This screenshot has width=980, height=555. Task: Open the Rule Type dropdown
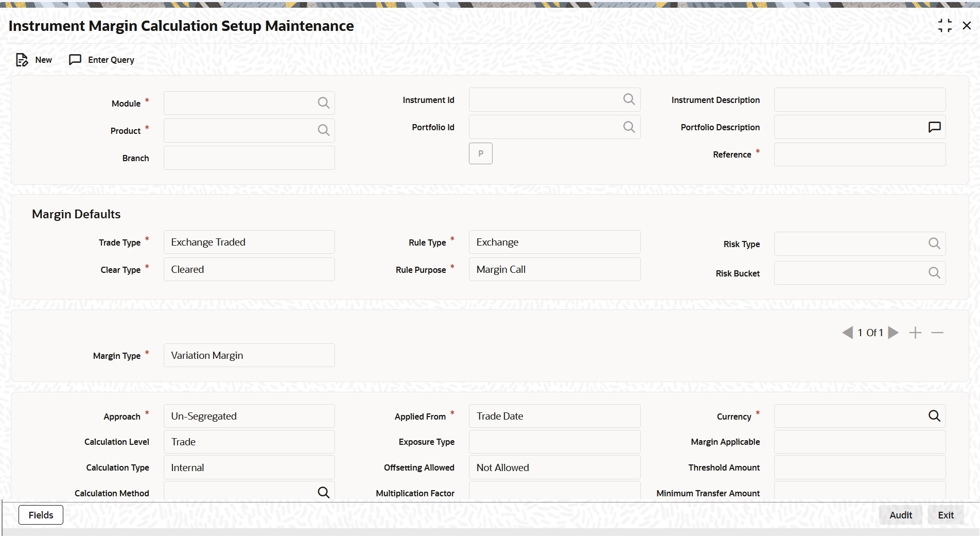click(554, 242)
